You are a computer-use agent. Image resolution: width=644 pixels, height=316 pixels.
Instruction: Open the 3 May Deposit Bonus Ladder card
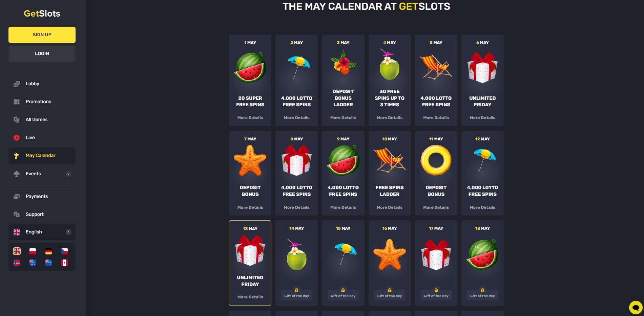tap(343, 80)
